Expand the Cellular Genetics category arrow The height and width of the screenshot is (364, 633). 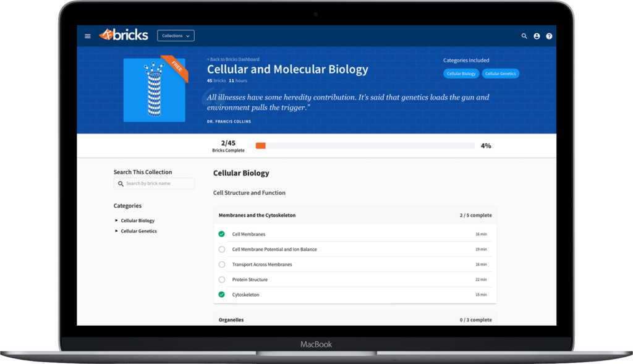click(x=116, y=231)
